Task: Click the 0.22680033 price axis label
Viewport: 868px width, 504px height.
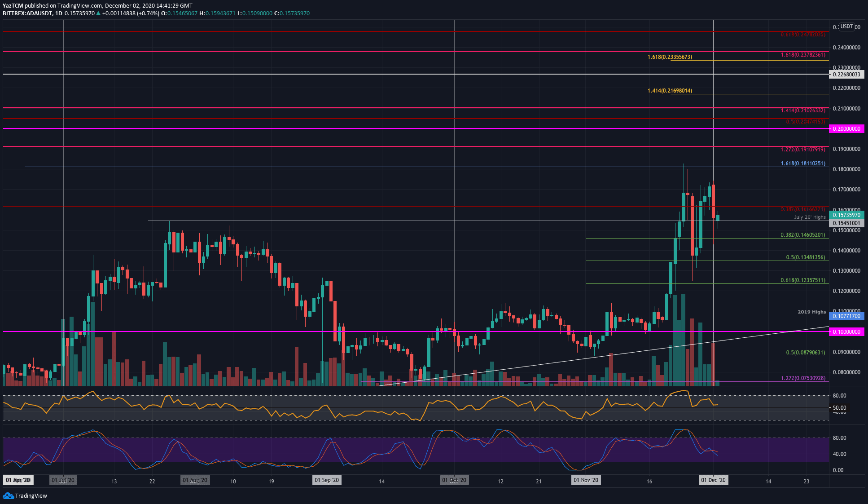Action: coord(846,75)
